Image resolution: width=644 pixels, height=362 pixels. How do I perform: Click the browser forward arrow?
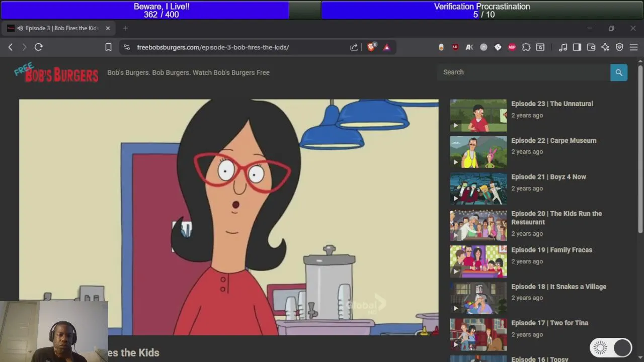coord(24,47)
